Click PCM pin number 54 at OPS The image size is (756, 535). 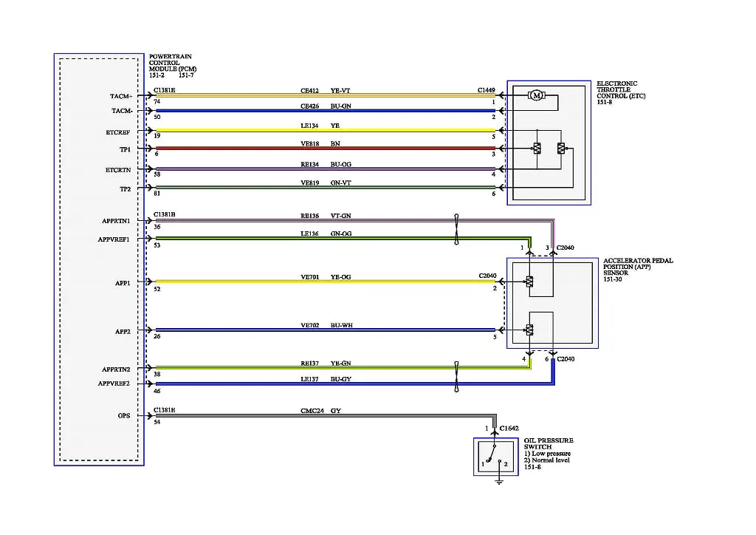click(x=157, y=422)
